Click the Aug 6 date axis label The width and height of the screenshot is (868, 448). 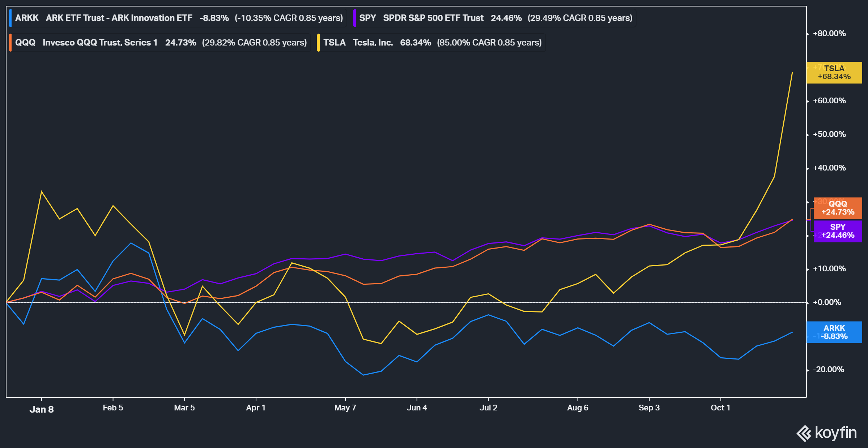click(x=578, y=408)
